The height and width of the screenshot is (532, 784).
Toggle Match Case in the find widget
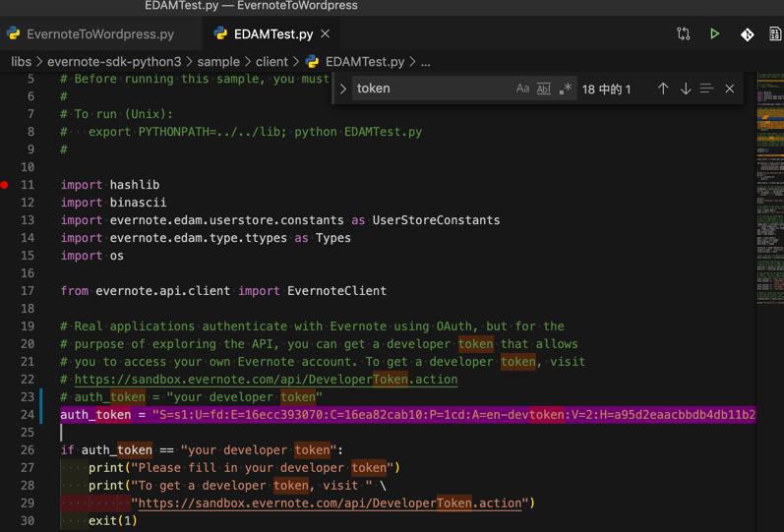522,89
